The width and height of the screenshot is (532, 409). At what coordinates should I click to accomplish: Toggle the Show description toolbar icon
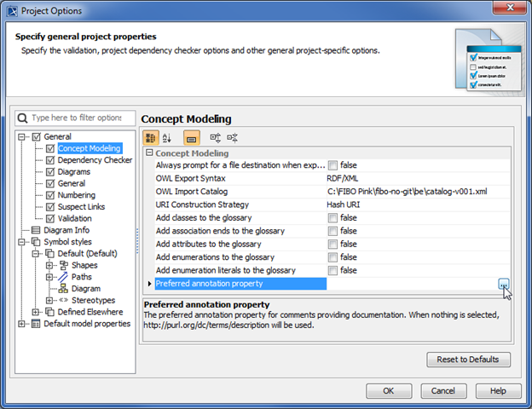[x=191, y=138]
